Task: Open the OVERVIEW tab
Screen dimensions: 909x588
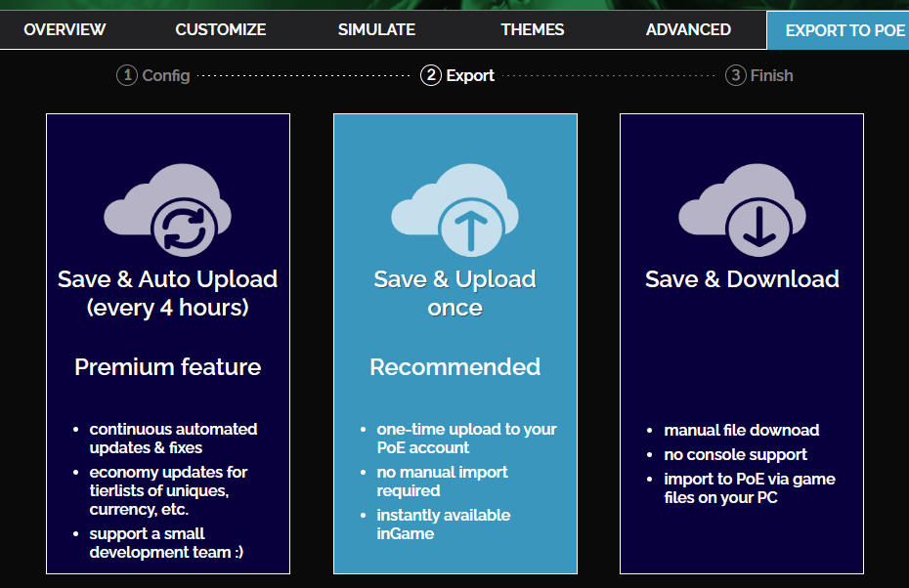Action: coord(65,29)
